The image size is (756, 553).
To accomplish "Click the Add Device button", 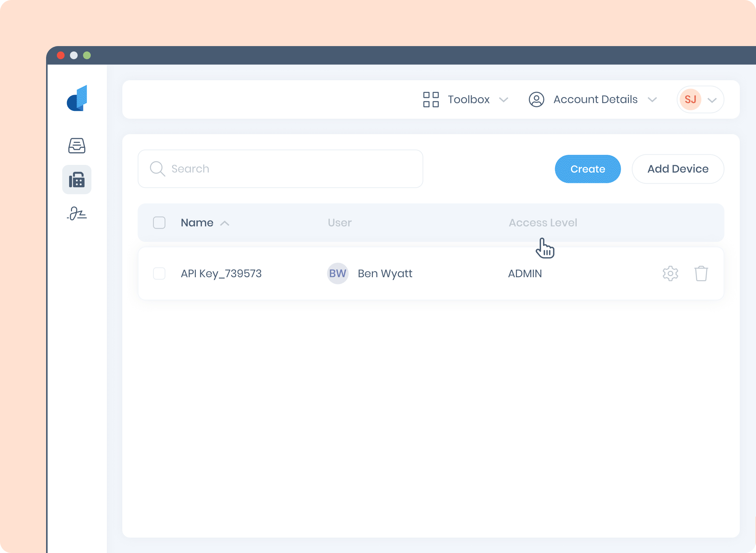I will click(678, 169).
